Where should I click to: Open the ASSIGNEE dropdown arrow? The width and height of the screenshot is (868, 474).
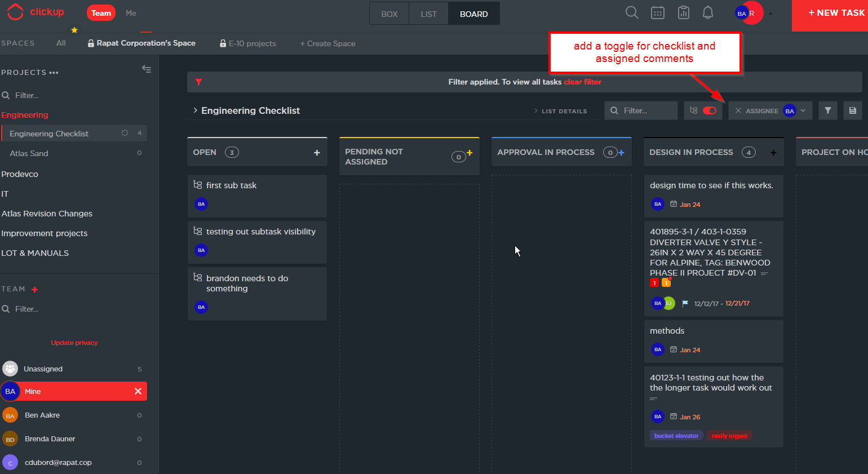[803, 111]
